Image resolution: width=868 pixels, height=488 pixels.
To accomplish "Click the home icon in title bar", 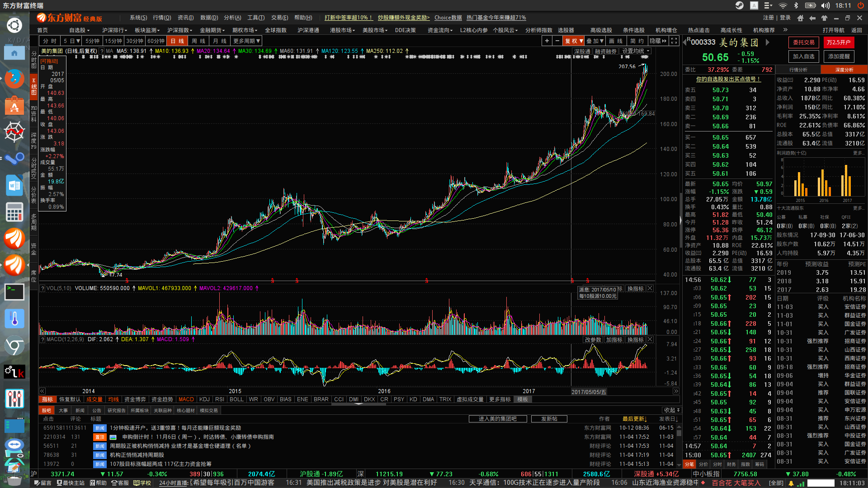I will click(x=801, y=18).
